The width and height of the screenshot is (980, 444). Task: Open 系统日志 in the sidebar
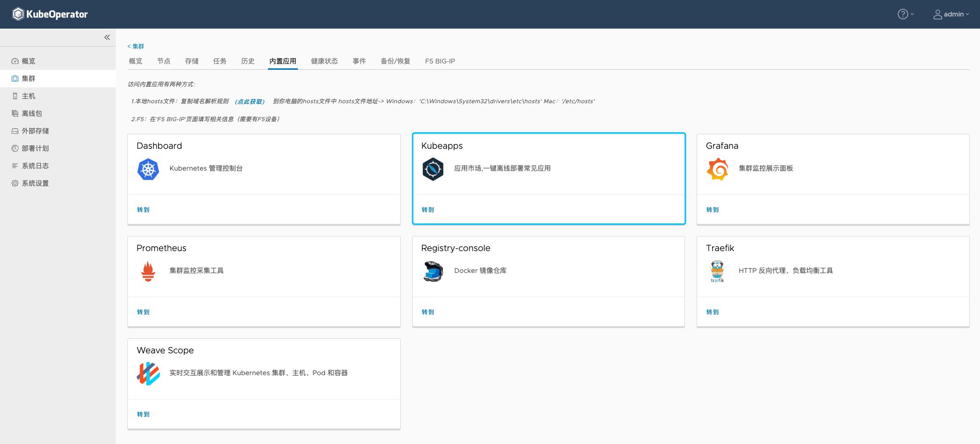(58, 166)
